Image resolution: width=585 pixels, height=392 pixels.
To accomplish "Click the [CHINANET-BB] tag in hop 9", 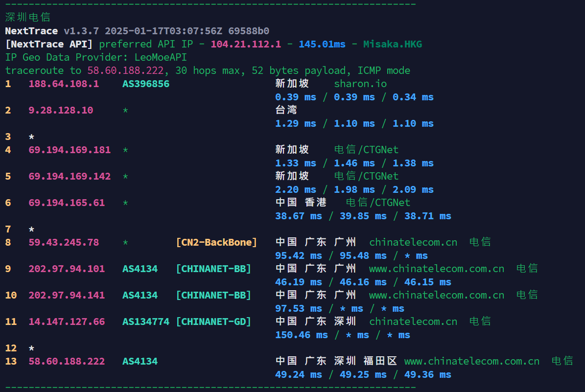I will pos(213,269).
